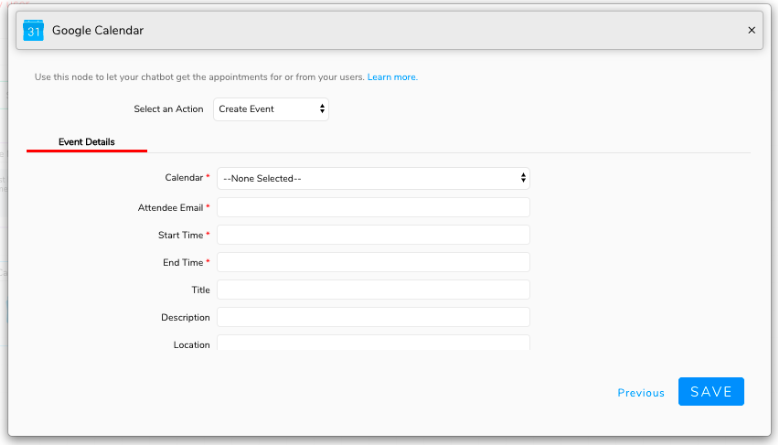Expand the Calendar None Selected dropdown

tap(373, 179)
